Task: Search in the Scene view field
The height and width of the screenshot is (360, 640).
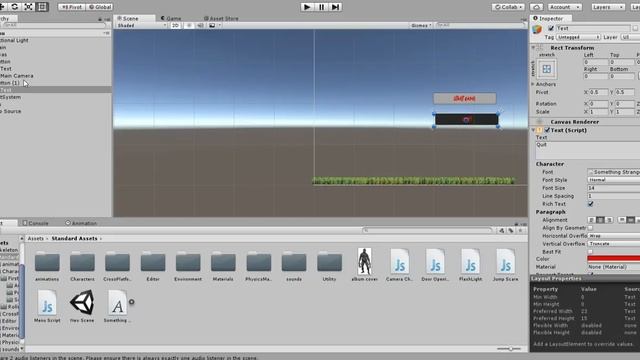Action: (480, 25)
